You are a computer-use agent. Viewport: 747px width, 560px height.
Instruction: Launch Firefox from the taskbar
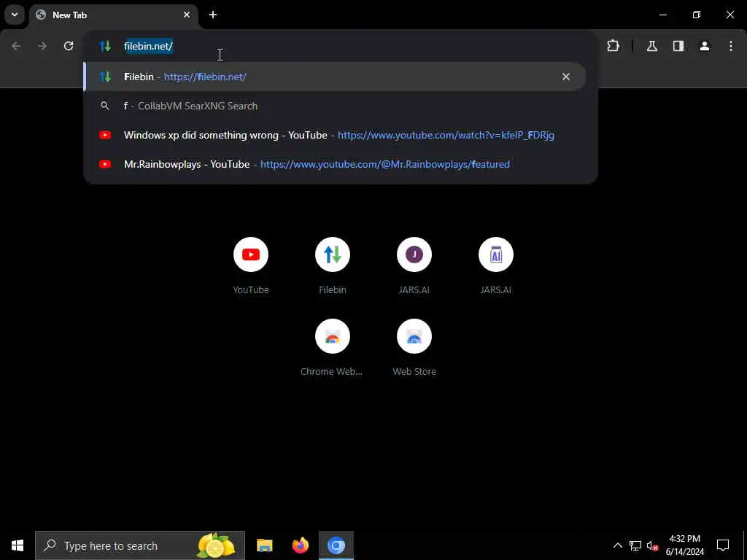pyautogui.click(x=300, y=545)
